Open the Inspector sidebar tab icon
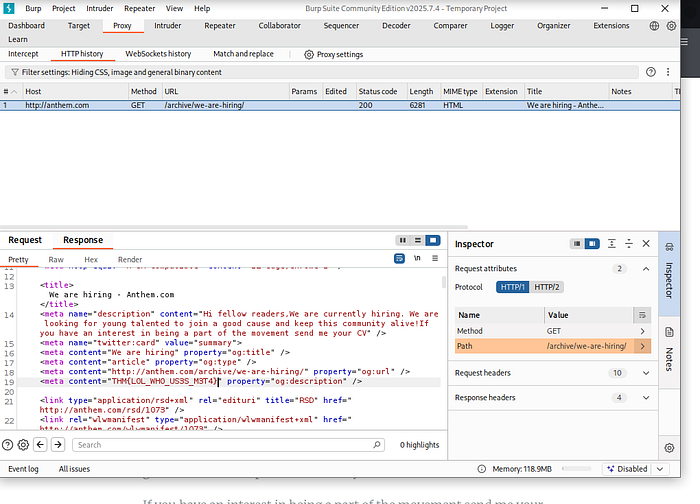 (669, 247)
